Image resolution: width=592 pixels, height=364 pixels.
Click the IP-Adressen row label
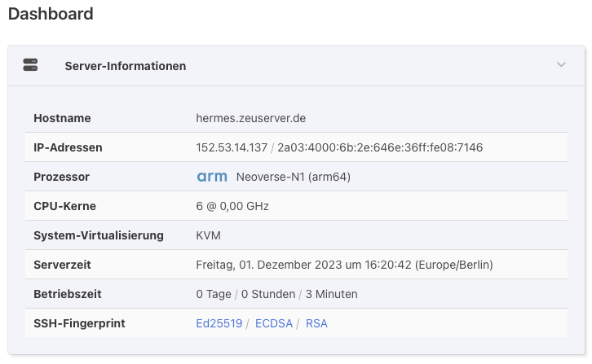68,147
